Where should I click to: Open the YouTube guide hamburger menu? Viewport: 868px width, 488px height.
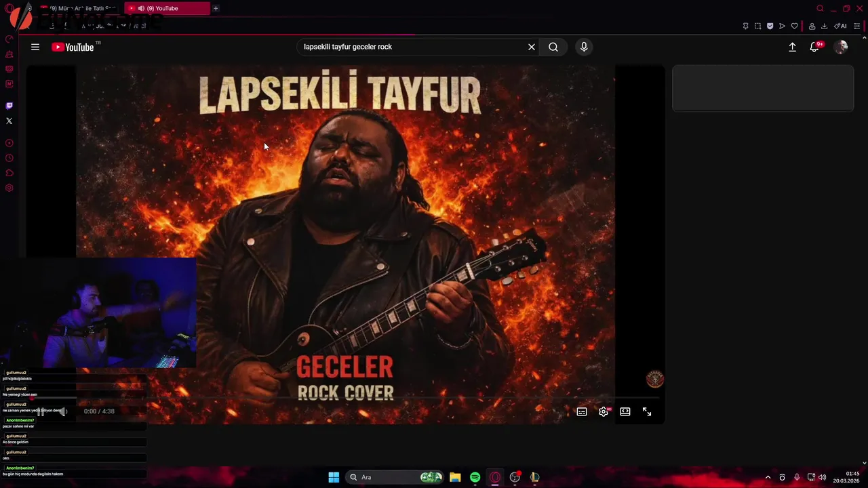[35, 47]
